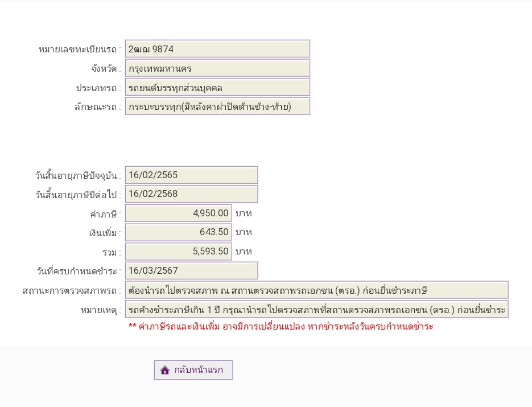This screenshot has height=407, width=532.
Task: Click the บาท unit next to ค่าภาษี
Action: click(x=244, y=213)
